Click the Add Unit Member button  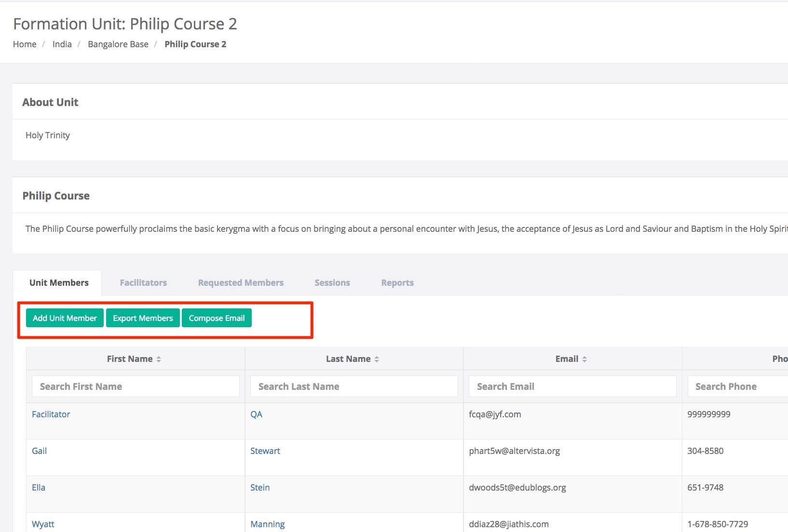coord(65,318)
